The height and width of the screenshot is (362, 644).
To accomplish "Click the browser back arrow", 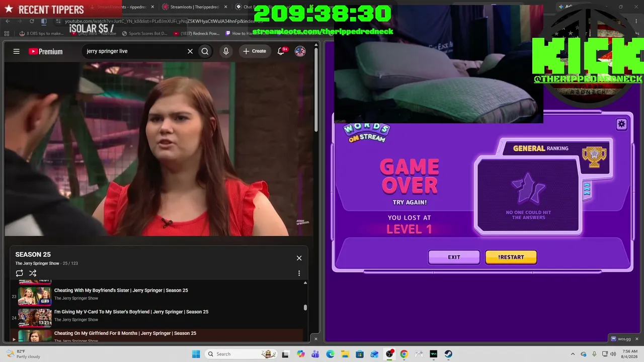I will click(x=8, y=21).
